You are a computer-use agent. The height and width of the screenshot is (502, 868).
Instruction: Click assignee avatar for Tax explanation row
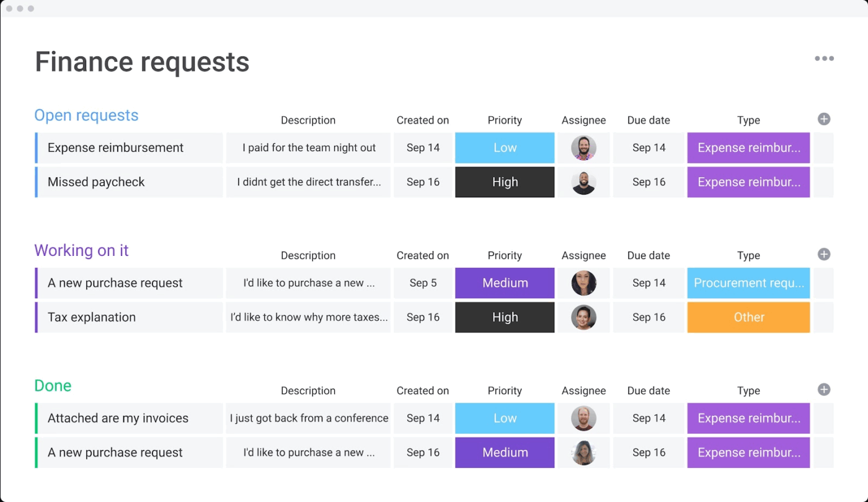tap(583, 317)
